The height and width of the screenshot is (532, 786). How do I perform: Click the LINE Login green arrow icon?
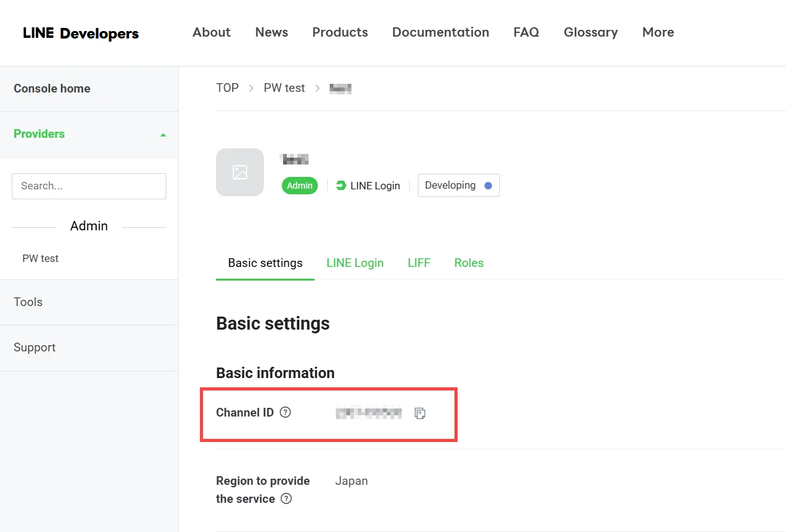[341, 185]
